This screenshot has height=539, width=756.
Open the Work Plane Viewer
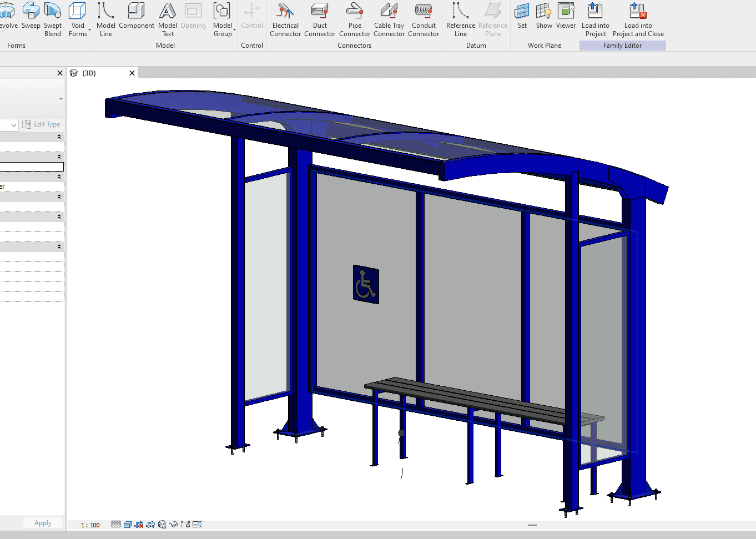[x=566, y=17]
